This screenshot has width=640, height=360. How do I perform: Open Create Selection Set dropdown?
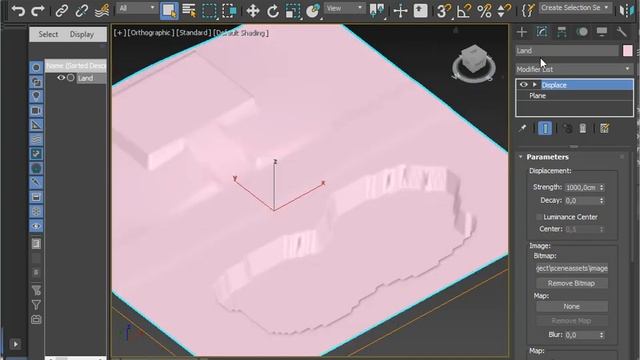[576, 8]
